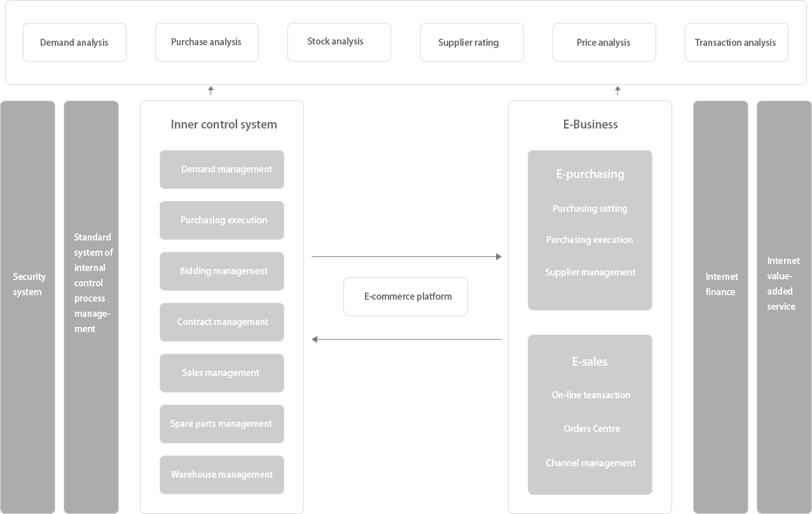This screenshot has width=812, height=514.
Task: Click the Spare parts management block
Action: 222,424
